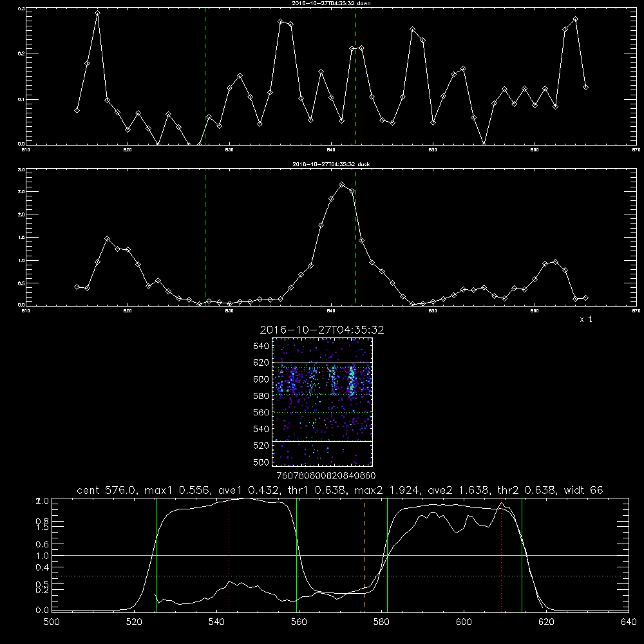The height and width of the screenshot is (644, 644).
Task: Click the 600 tick label on profile x-axis
Action: click(x=464, y=622)
